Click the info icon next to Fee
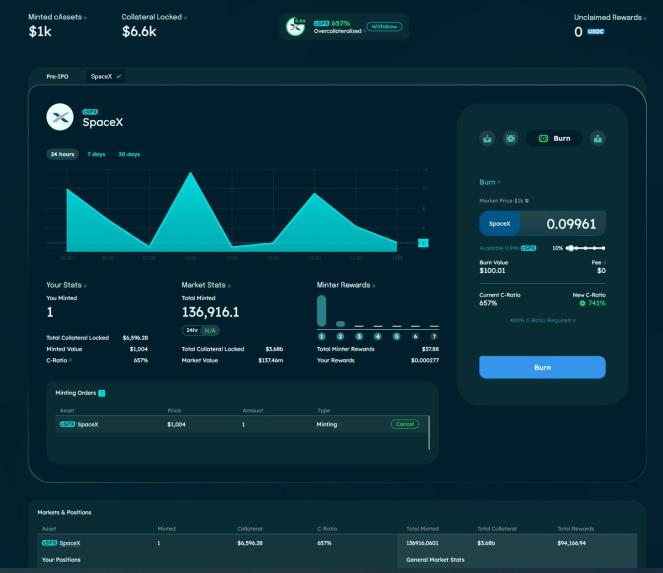Image resolution: width=663 pixels, height=573 pixels. coord(604,263)
